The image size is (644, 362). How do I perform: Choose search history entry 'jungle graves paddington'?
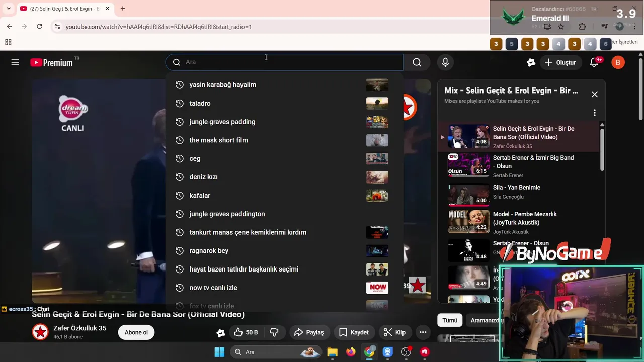coord(284,214)
